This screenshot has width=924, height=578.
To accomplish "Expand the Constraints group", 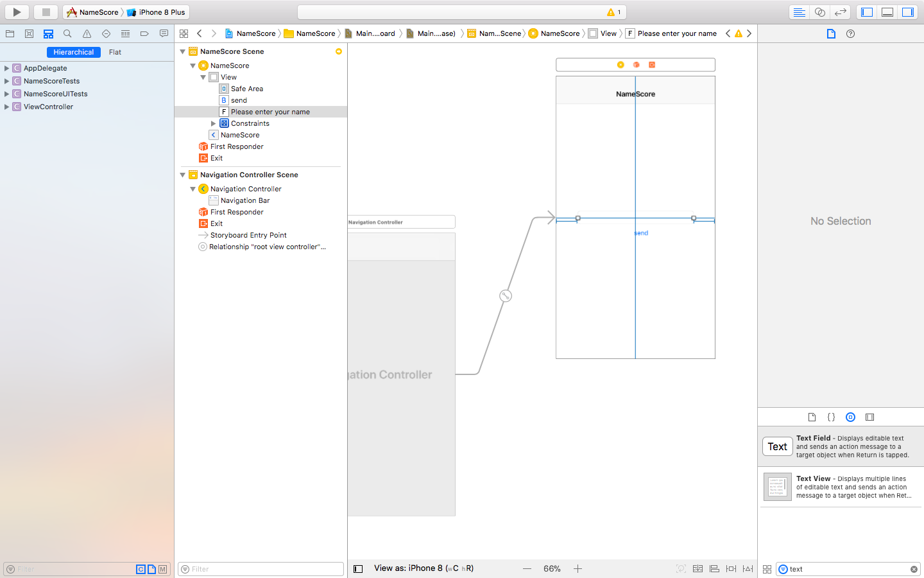I will coord(213,123).
